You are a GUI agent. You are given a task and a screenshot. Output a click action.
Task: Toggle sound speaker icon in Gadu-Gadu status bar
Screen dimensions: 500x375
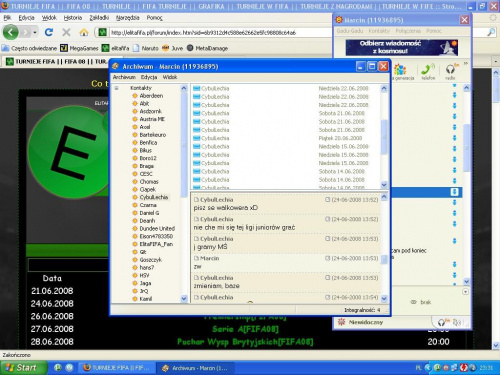click(x=457, y=322)
